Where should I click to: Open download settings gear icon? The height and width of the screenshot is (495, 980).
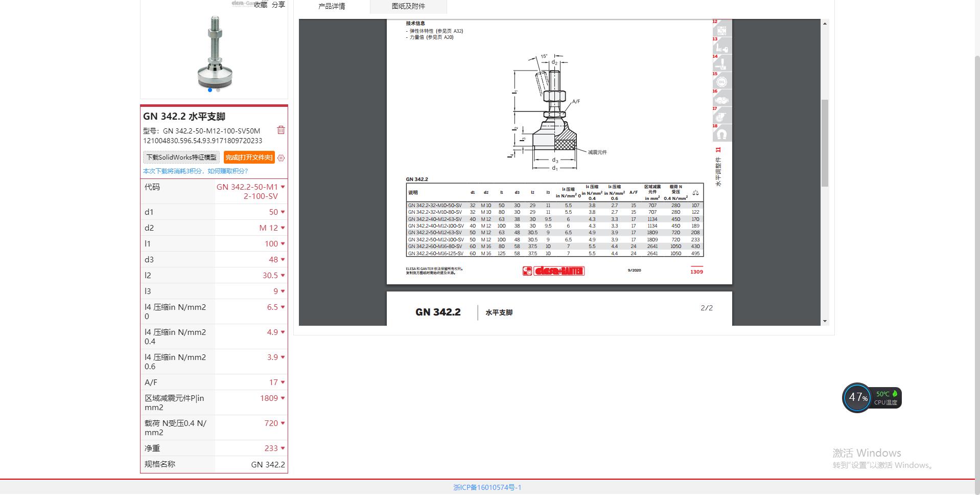point(281,158)
